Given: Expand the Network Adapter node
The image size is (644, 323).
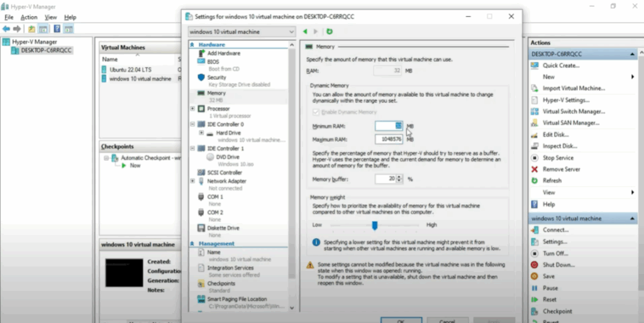Looking at the screenshot, I should coord(192,181).
